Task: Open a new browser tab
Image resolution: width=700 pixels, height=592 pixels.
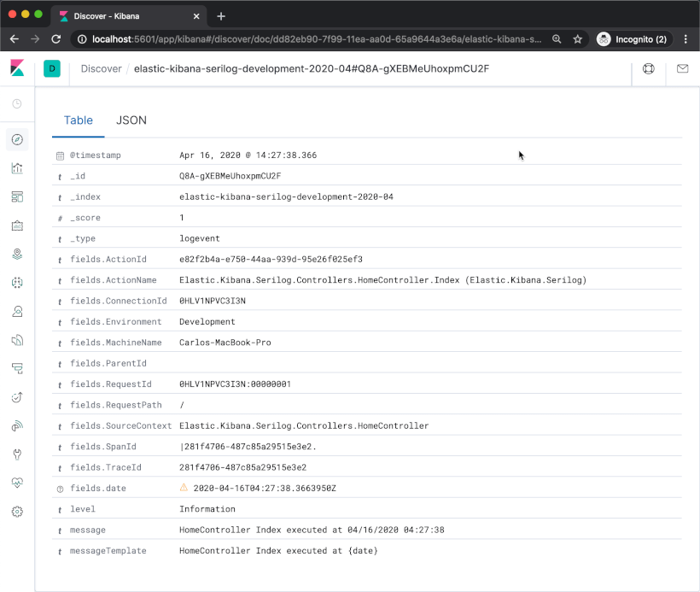Action: tap(221, 16)
